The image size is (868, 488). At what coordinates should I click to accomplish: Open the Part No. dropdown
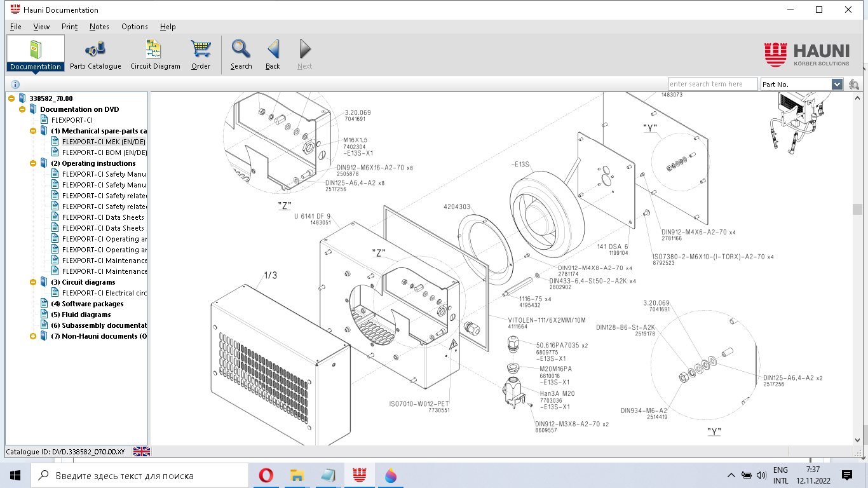[x=837, y=84]
